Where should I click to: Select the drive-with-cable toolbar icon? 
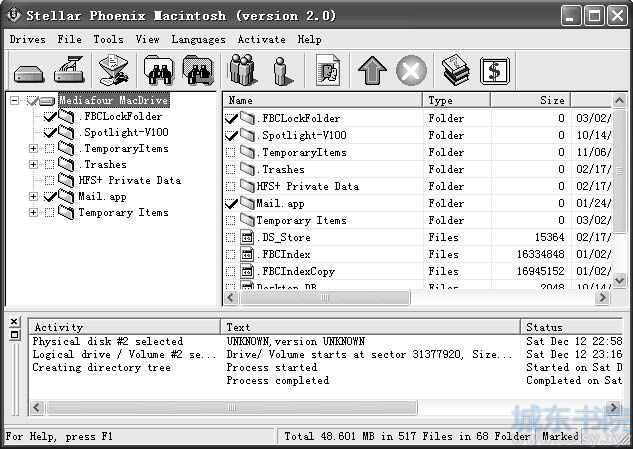tap(69, 70)
